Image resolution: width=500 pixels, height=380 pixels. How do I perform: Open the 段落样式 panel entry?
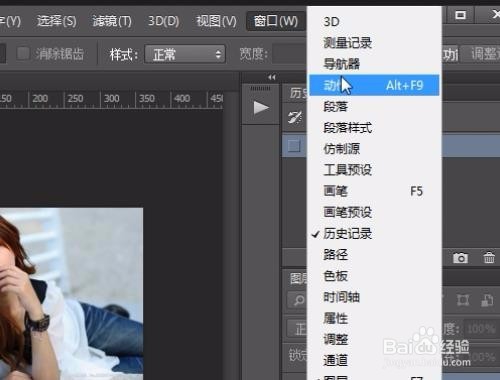point(374,128)
